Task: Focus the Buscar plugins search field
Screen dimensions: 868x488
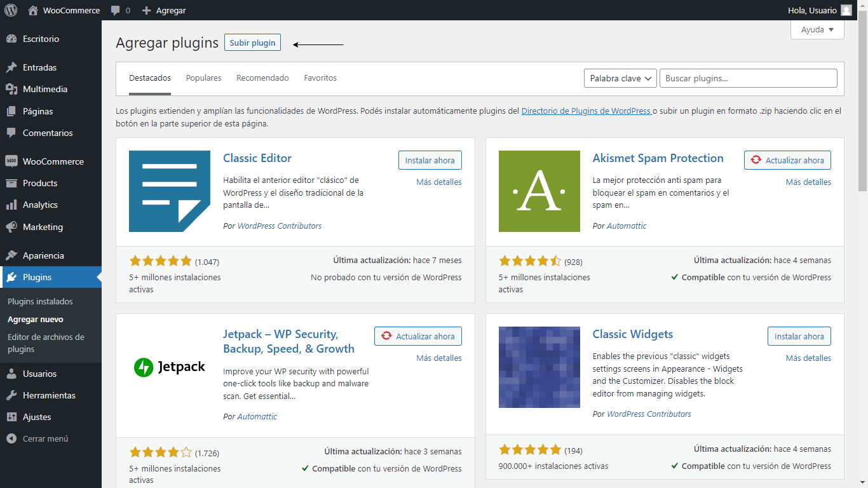Action: (x=749, y=78)
